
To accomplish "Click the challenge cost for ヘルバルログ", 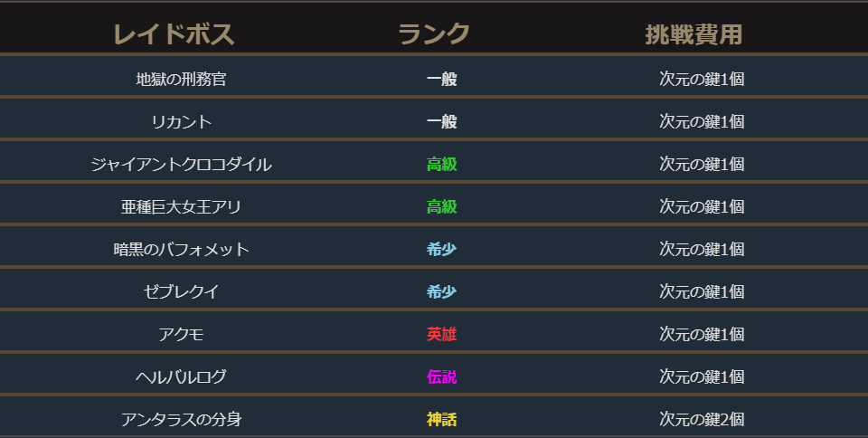I will point(702,376).
